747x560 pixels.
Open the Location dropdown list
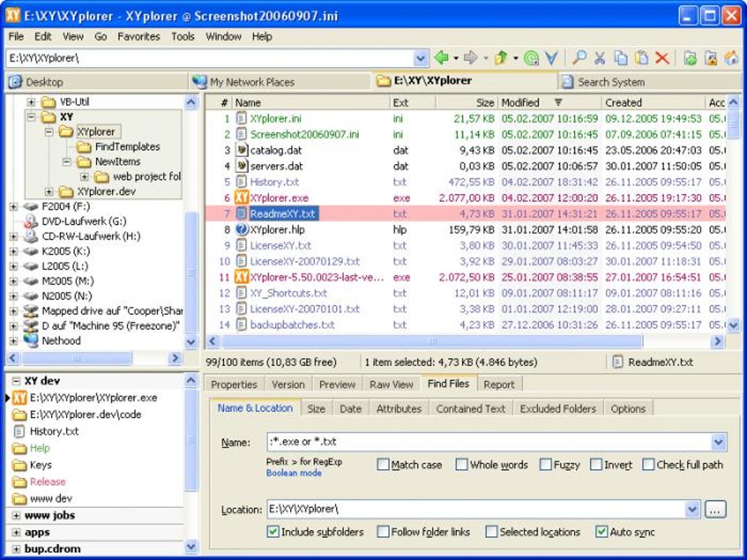point(692,509)
